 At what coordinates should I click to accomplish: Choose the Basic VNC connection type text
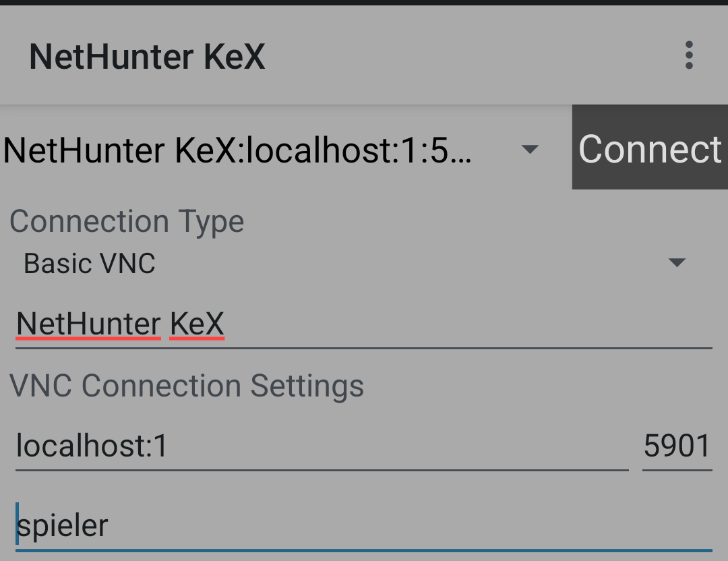tap(90, 263)
